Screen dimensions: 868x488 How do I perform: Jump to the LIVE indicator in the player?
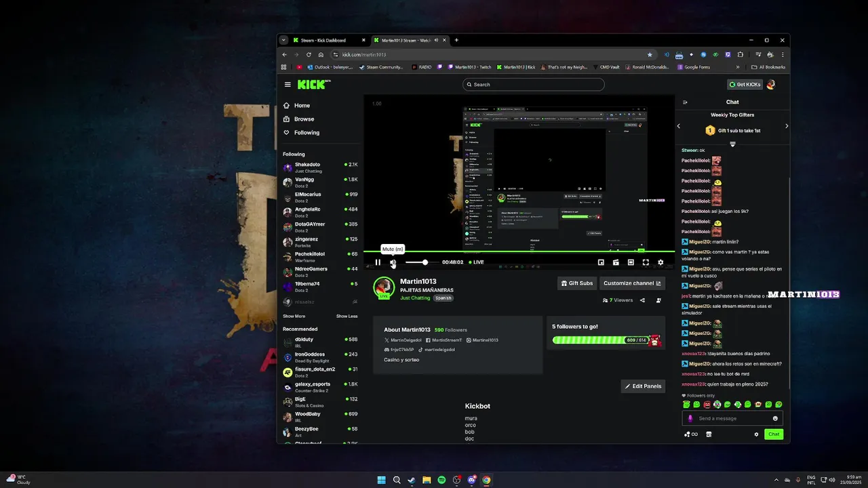[x=476, y=262]
